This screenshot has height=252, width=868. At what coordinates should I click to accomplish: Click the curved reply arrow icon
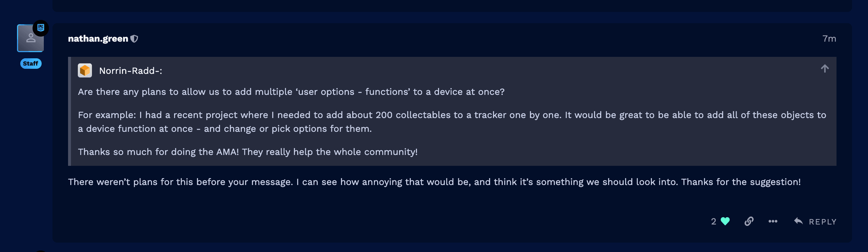coord(798,221)
